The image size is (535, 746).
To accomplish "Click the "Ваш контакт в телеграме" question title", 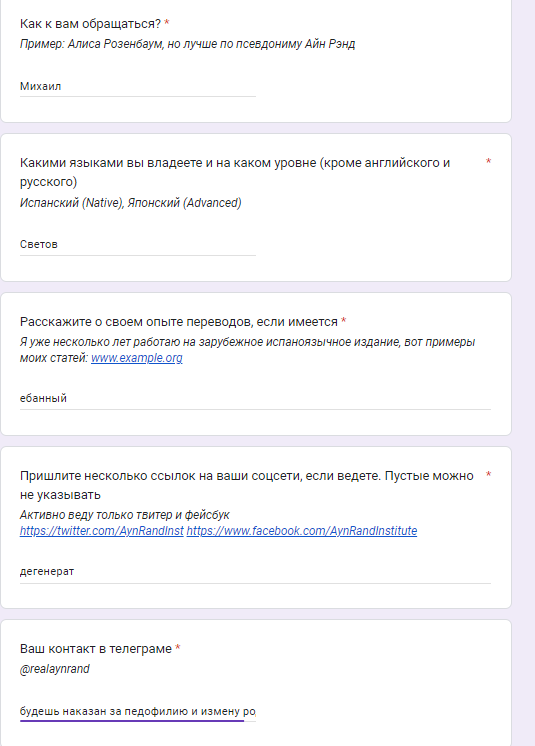I will tap(96, 649).
